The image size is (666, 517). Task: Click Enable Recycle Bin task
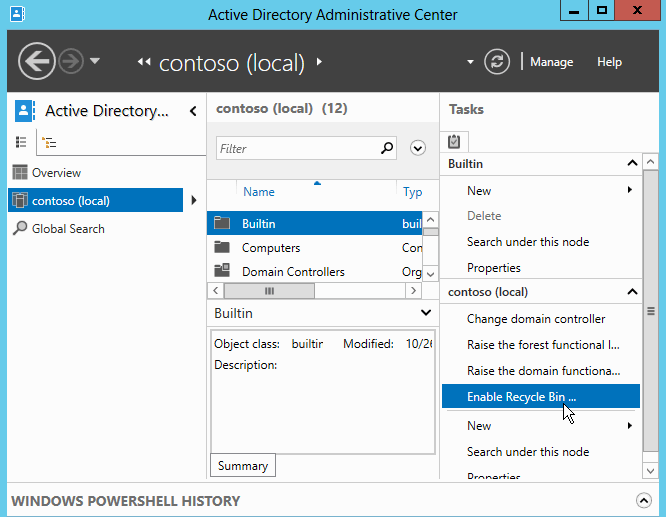click(541, 396)
